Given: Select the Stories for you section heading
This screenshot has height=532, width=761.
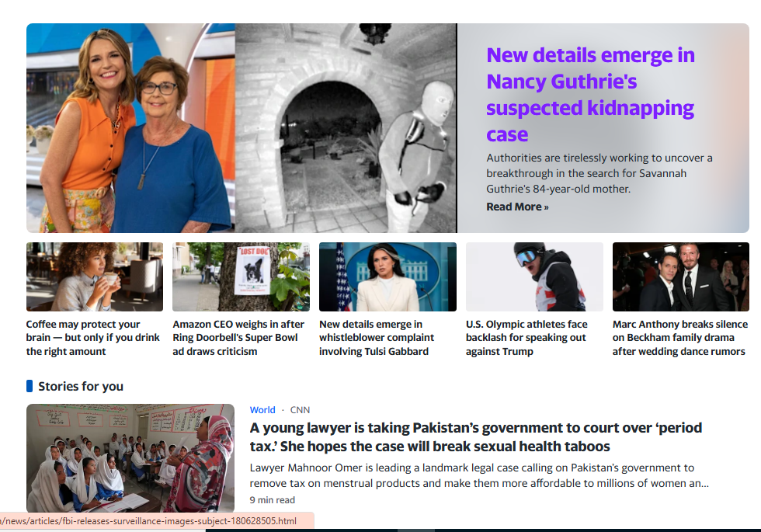Looking at the screenshot, I should click(81, 387).
